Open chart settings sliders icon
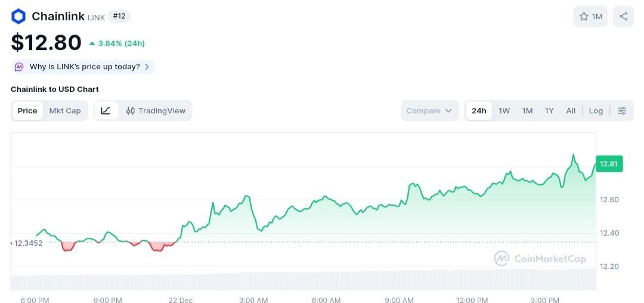644x303 pixels. (622, 111)
